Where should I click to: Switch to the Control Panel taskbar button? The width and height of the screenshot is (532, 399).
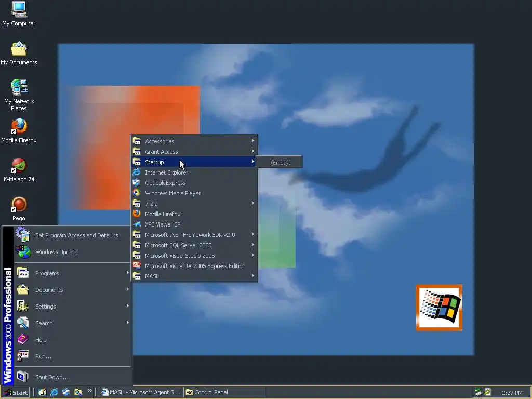(x=224, y=392)
